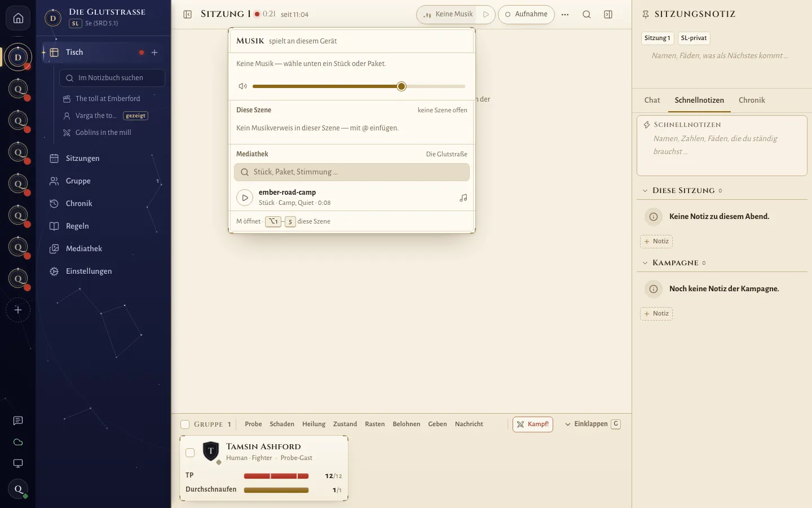Viewport: 812px width, 508px height.
Task: Open the home icon in the rail
Action: tap(18, 19)
